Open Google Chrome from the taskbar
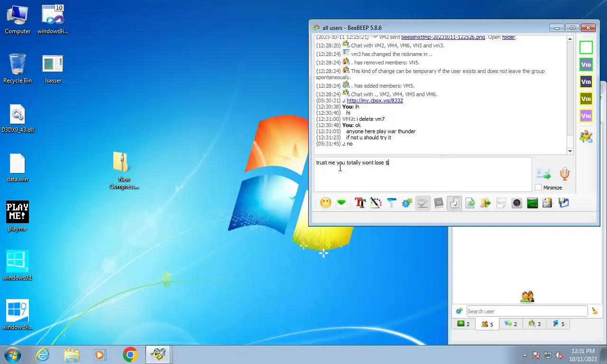Viewport: 607px width, 364px height. 130,355
